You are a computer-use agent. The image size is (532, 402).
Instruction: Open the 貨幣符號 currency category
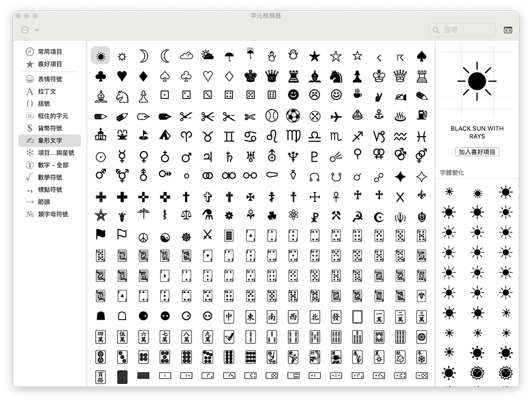(50, 128)
